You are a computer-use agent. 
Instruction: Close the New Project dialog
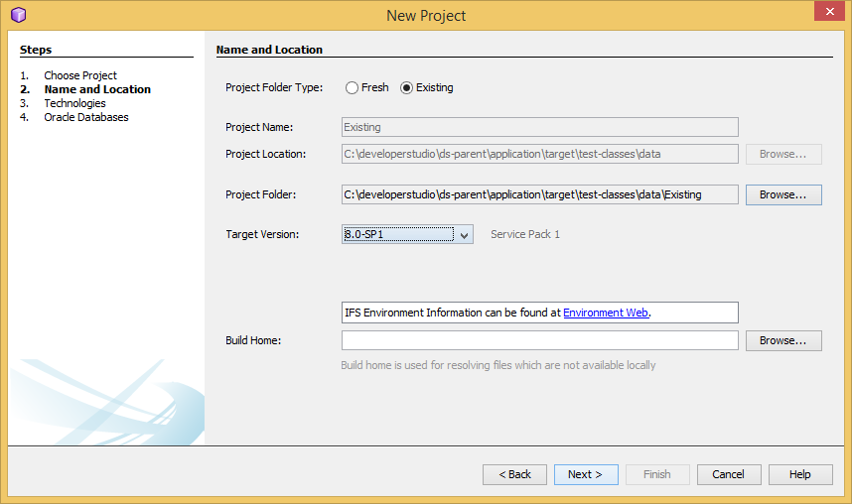pos(829,11)
